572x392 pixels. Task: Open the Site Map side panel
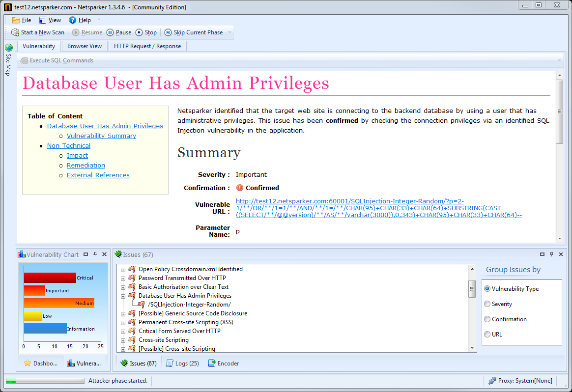(8, 60)
